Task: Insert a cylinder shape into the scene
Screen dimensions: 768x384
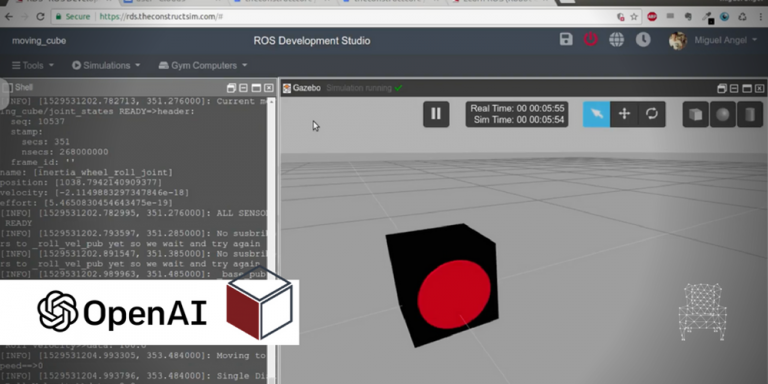Action: pos(750,114)
